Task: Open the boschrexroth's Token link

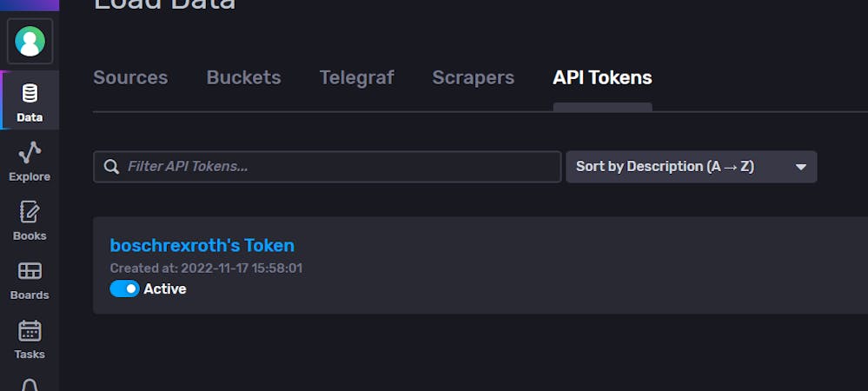Action: click(202, 245)
